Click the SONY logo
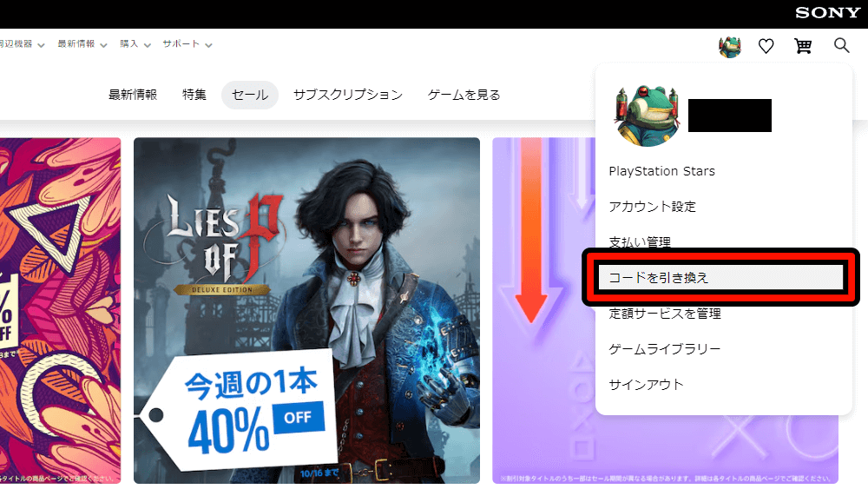The height and width of the screenshot is (489, 868). [827, 13]
